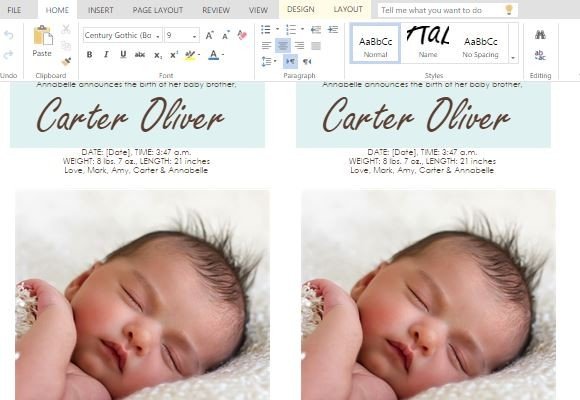This screenshot has height=400, width=580.
Task: Increase font size with Grow Font icon
Action: pyautogui.click(x=209, y=35)
